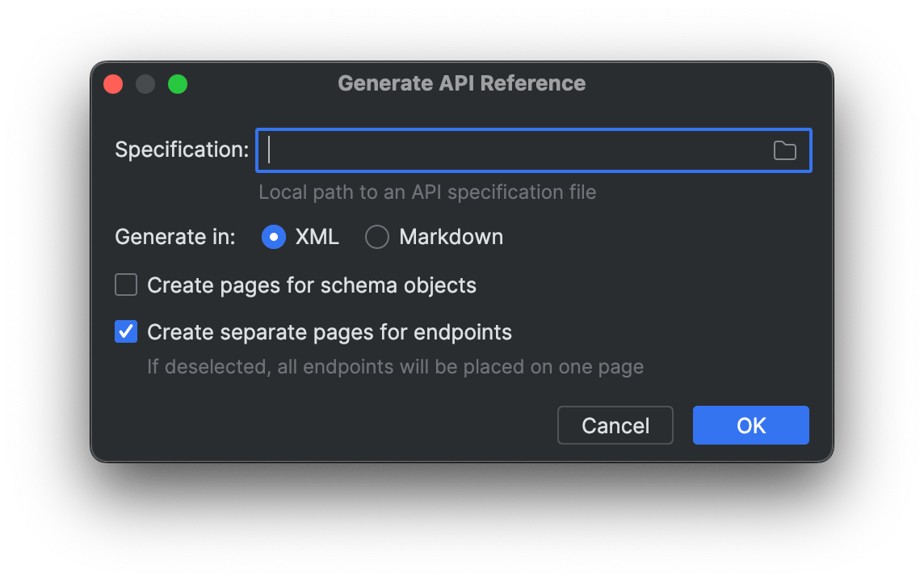
Task: Confirm generation with OK
Action: 750,424
